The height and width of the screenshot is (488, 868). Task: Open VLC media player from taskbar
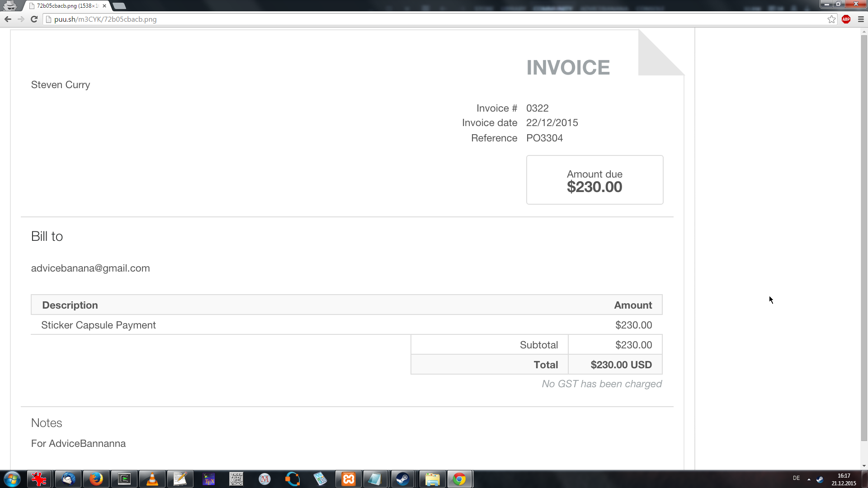click(152, 479)
